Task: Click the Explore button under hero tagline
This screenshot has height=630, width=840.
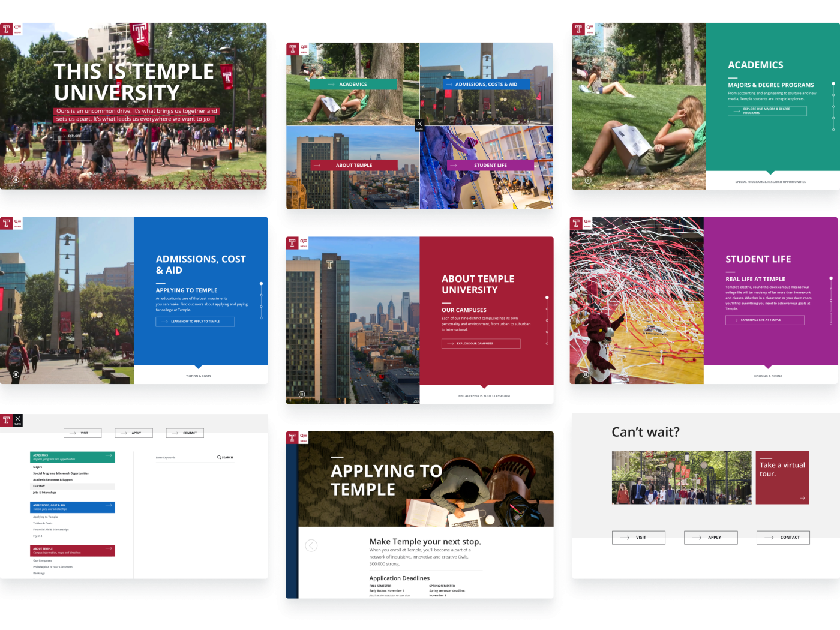Action: (x=73, y=136)
